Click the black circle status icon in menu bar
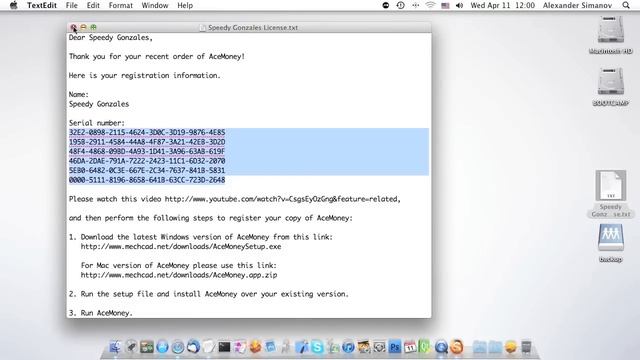Screen dimensions: 640x360 [386, 5]
